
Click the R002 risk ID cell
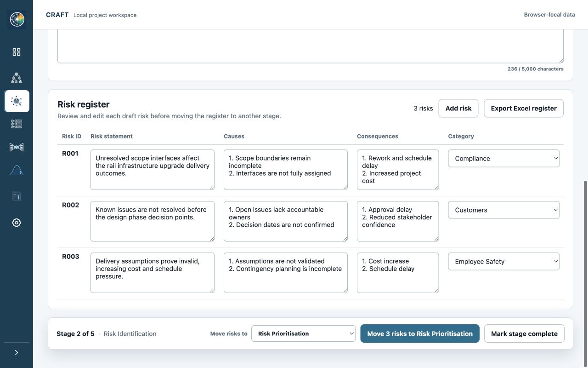71,205
